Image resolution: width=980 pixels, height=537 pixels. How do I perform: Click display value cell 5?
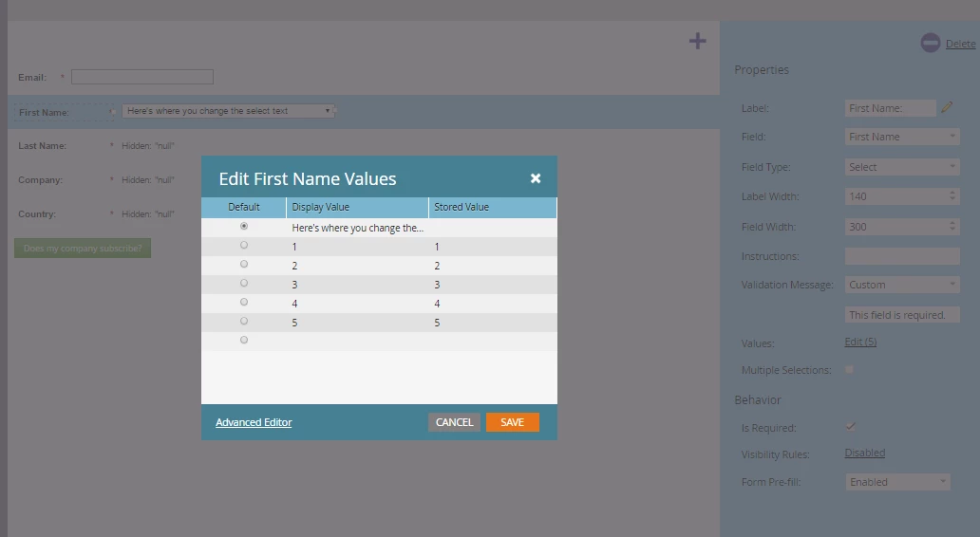click(x=357, y=323)
